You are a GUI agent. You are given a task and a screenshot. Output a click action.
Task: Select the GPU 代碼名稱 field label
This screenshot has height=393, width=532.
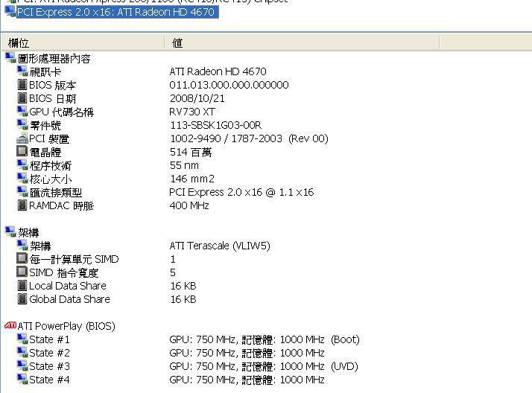pyautogui.click(x=61, y=112)
